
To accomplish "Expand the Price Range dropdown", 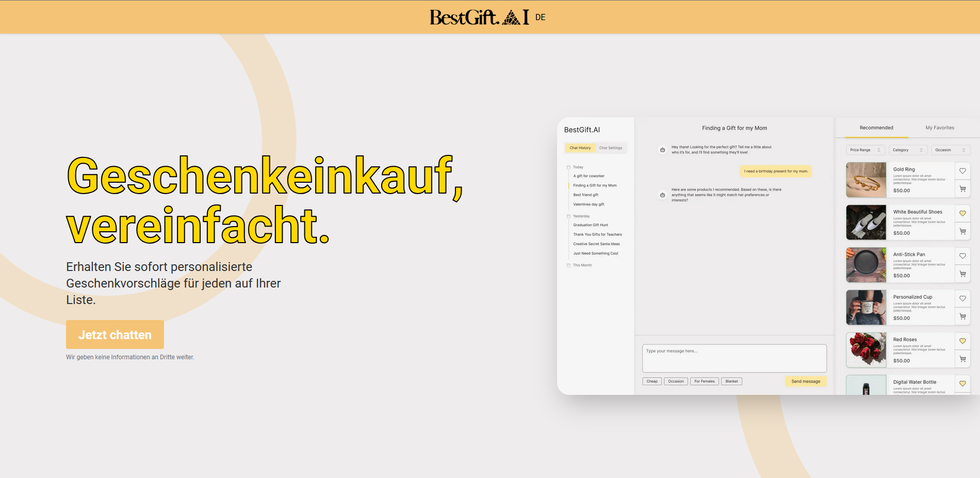I will click(865, 150).
